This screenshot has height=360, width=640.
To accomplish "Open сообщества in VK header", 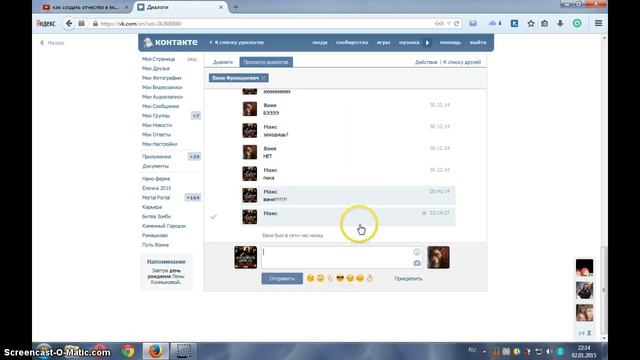I will click(352, 42).
